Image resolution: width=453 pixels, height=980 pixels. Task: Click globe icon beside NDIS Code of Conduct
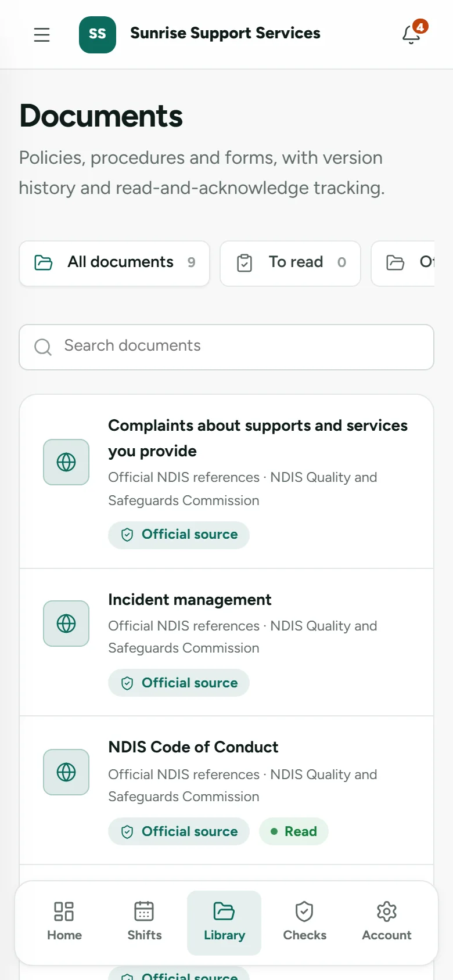point(66,772)
